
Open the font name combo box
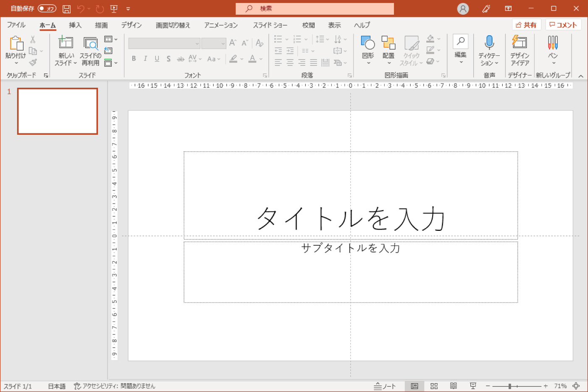pos(164,43)
